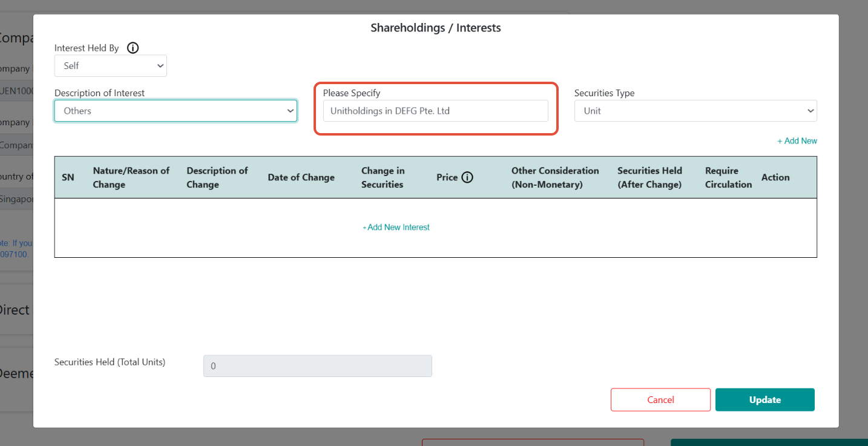Click the Update button
The image size is (868, 446).
765,399
